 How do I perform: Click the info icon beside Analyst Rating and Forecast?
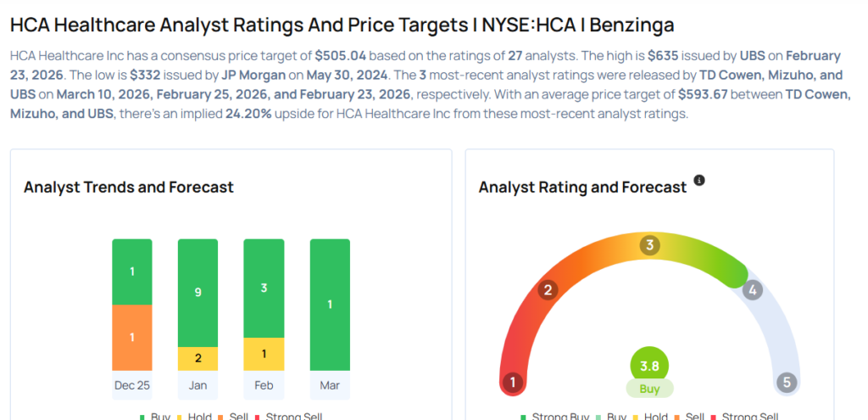(699, 181)
